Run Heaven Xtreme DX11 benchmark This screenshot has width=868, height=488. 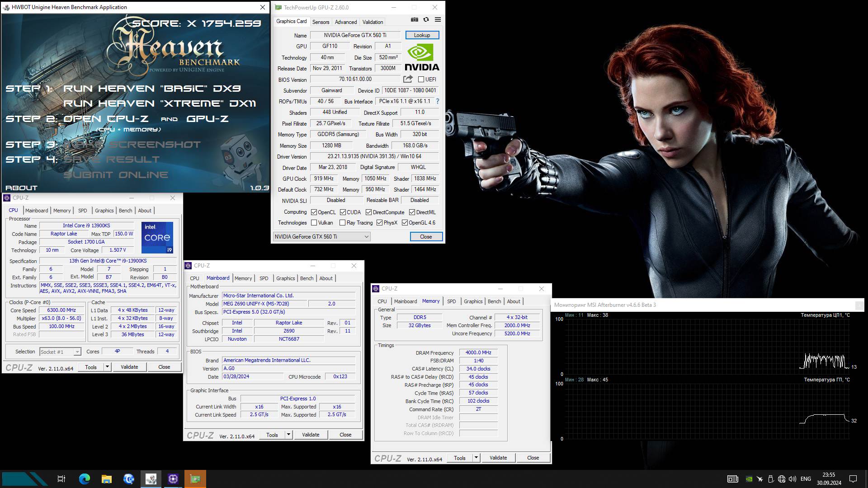click(160, 103)
